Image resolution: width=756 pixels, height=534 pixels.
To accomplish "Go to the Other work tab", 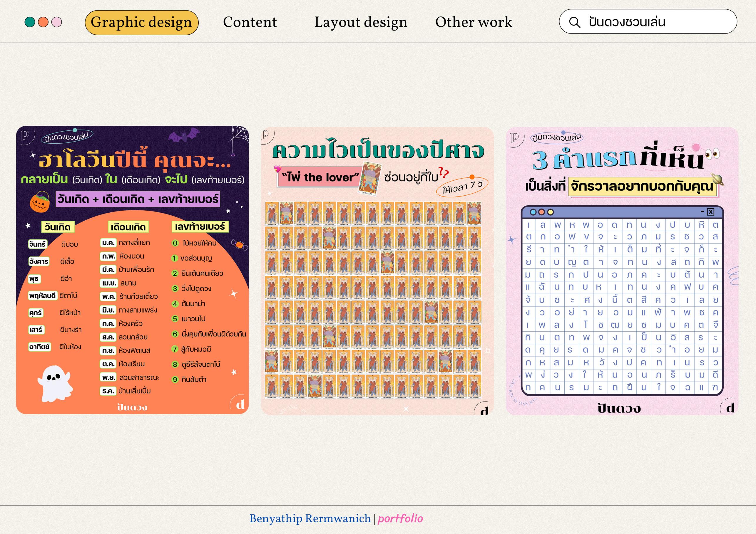I will tap(474, 22).
